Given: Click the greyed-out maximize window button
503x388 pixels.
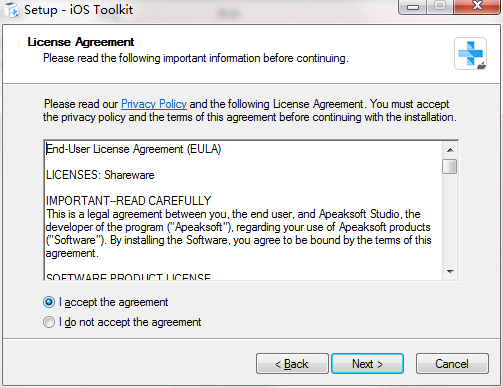Looking at the screenshot, I should [x=440, y=7].
